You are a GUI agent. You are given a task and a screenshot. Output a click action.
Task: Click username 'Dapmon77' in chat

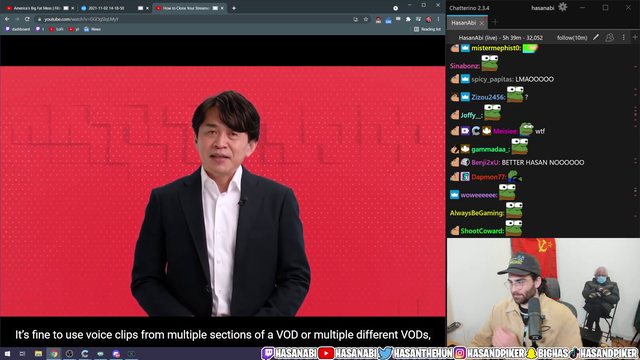pos(488,177)
